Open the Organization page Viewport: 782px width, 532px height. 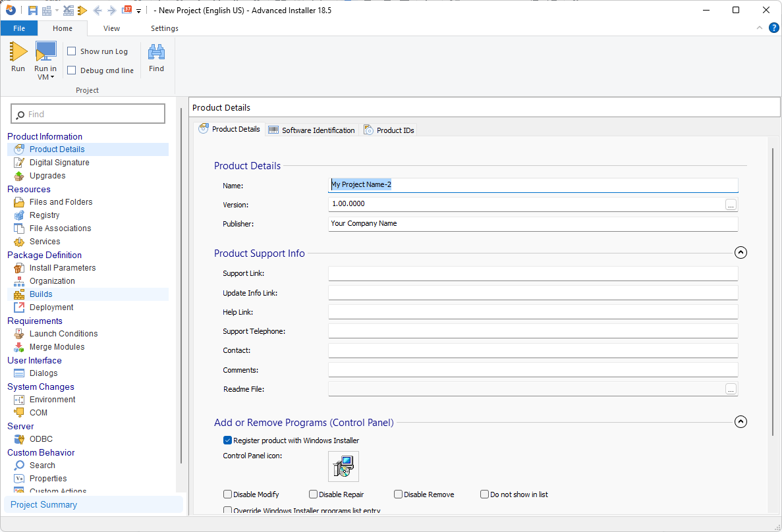click(52, 280)
